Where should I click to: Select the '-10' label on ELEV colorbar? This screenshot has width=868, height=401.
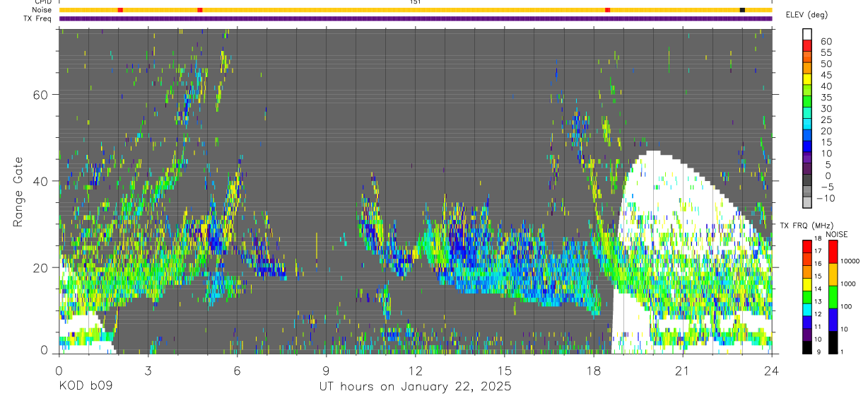coord(826,198)
